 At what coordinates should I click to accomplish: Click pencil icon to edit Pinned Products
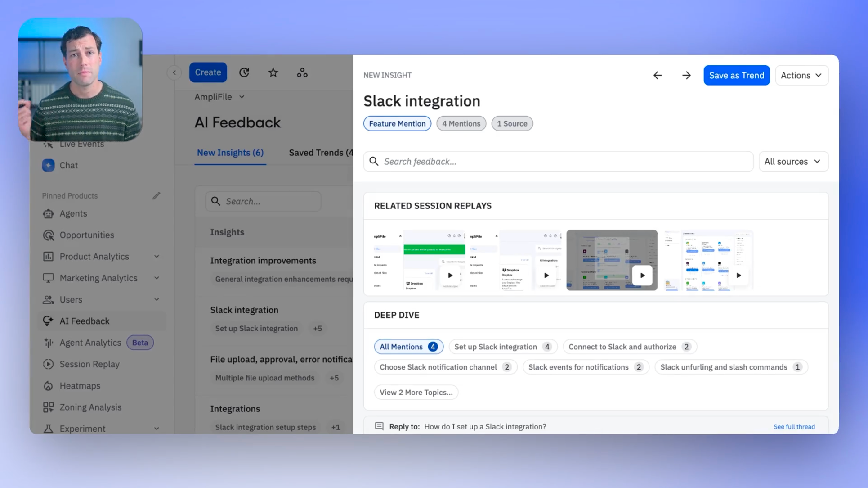coord(156,196)
